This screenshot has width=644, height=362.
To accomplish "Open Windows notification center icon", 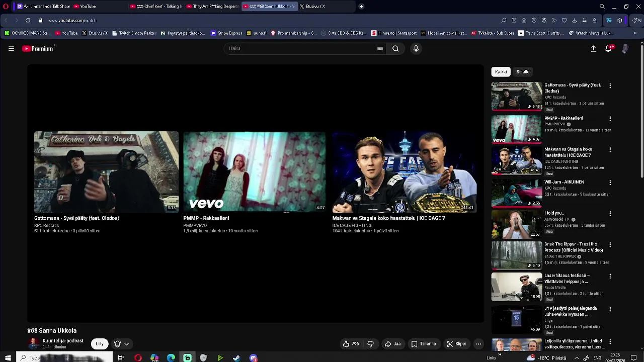I will pos(633,358).
